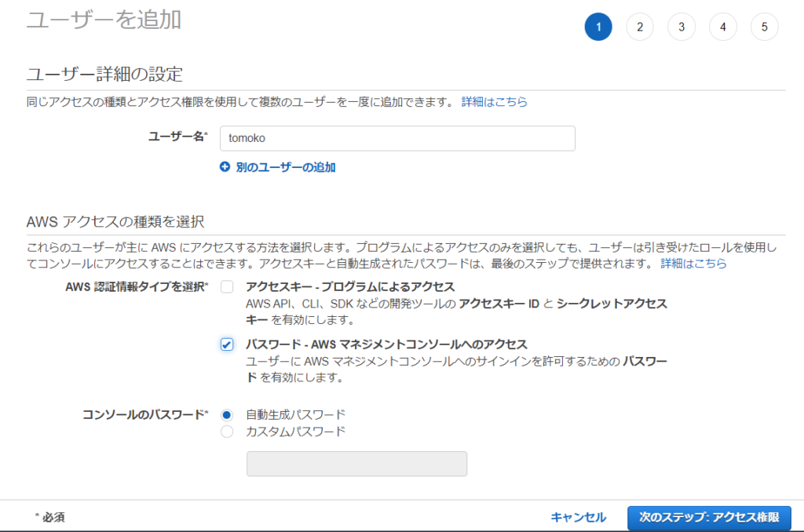804x532 pixels.
Task: Jump to wizard step 5 circle
Action: pos(764,27)
